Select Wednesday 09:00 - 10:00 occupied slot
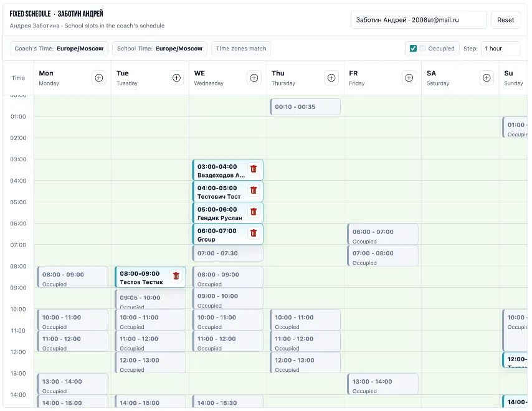Screen dimensions: 532x411 (227, 298)
